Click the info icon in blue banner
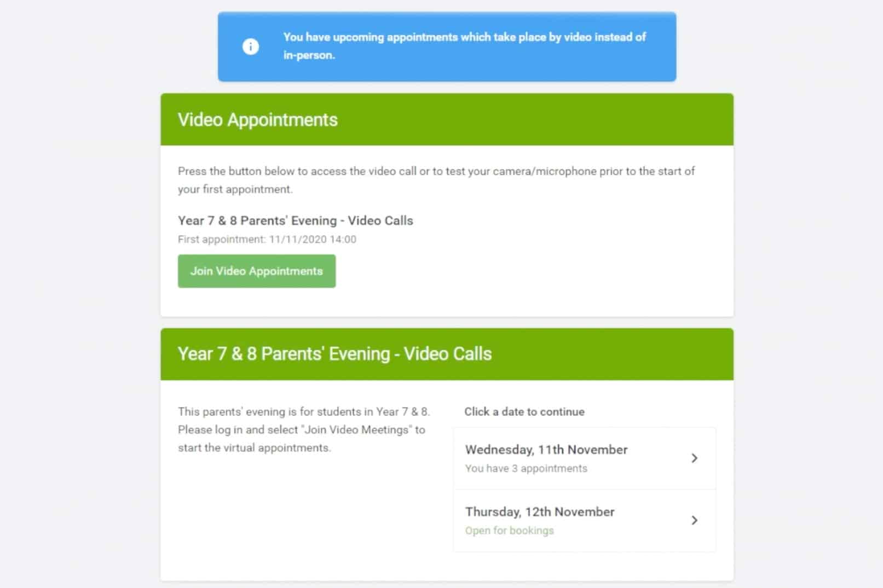883x588 pixels. (x=251, y=46)
